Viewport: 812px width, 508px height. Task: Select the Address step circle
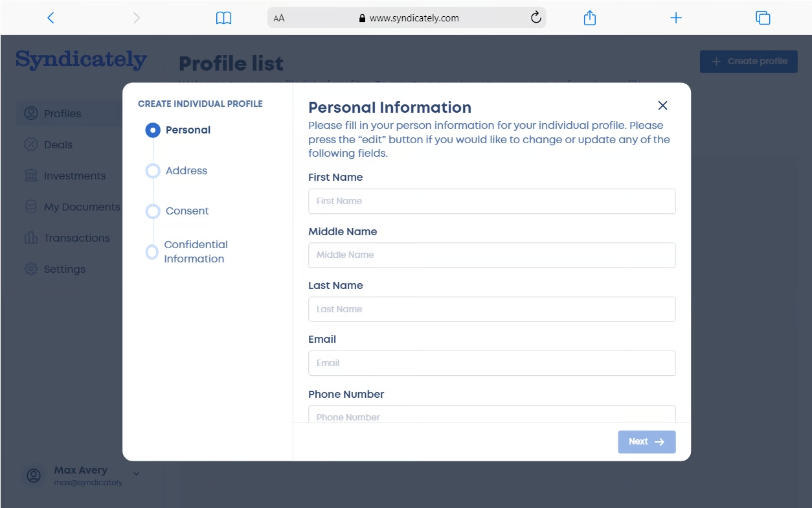click(153, 171)
